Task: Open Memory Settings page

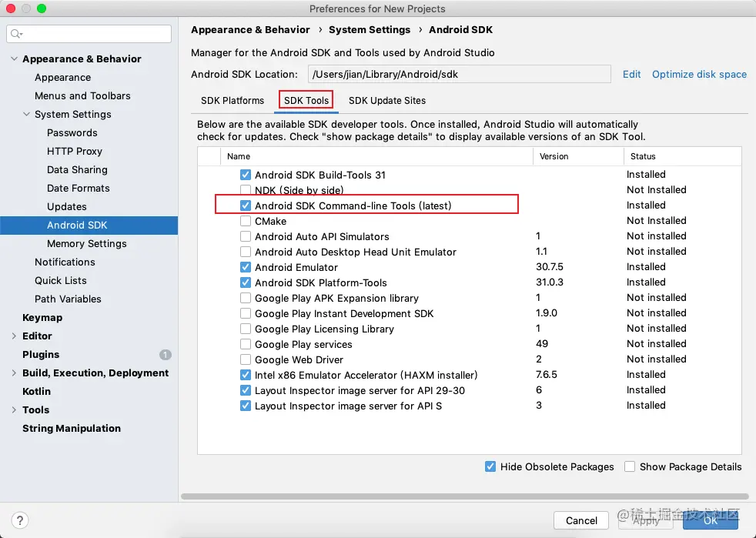Action: pos(87,244)
